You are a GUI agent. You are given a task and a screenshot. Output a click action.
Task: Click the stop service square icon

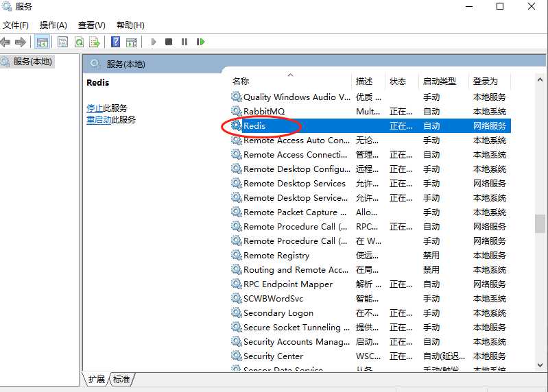(x=169, y=42)
